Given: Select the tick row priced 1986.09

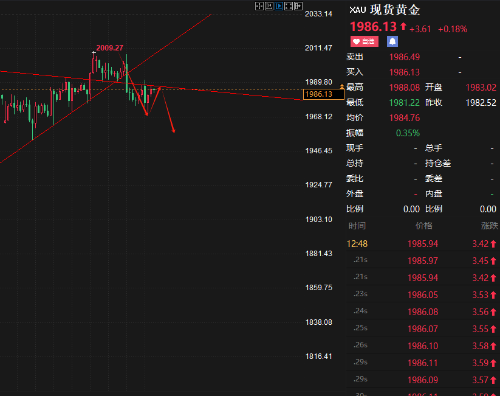Looking at the screenshot, I should tap(422, 380).
